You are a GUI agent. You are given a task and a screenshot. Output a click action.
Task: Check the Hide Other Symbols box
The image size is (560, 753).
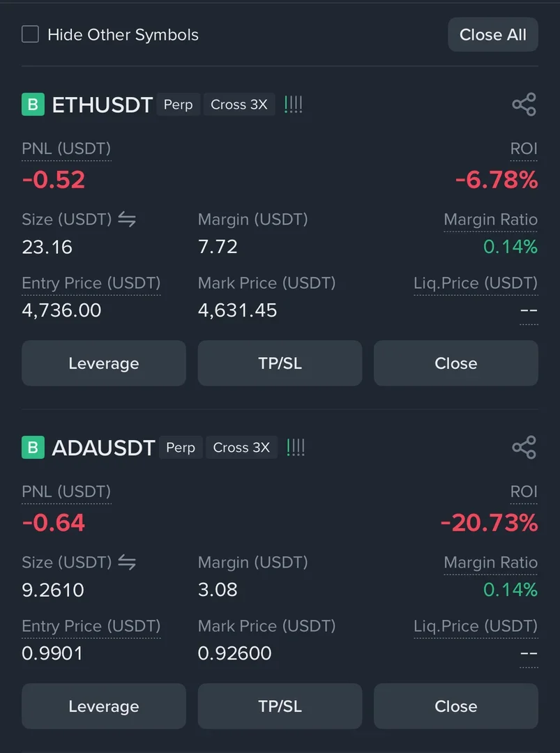[x=31, y=34]
